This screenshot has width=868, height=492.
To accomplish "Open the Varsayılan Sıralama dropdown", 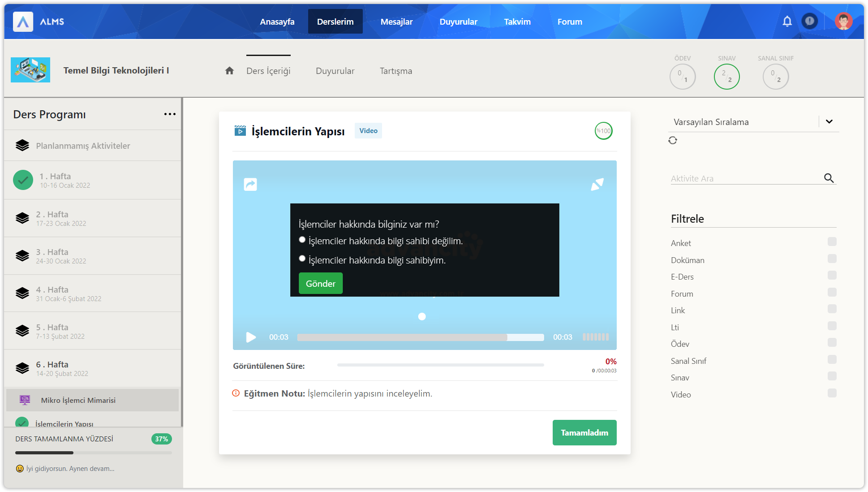I will pos(829,121).
